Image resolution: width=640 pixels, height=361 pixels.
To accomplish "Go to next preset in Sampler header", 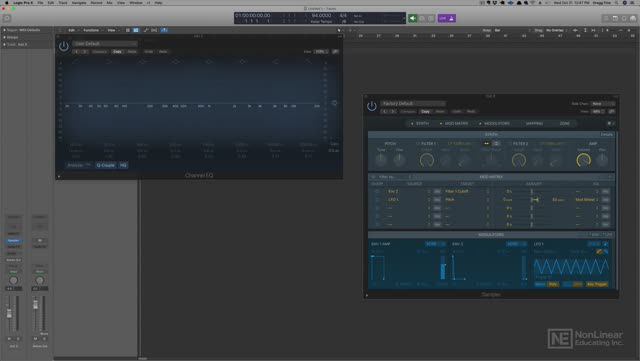I will (x=393, y=111).
